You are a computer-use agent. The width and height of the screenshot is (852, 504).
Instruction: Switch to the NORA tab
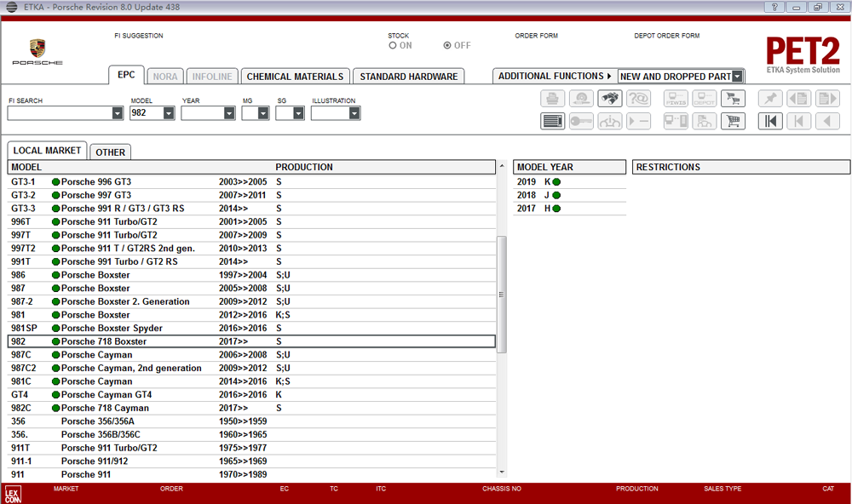point(165,77)
